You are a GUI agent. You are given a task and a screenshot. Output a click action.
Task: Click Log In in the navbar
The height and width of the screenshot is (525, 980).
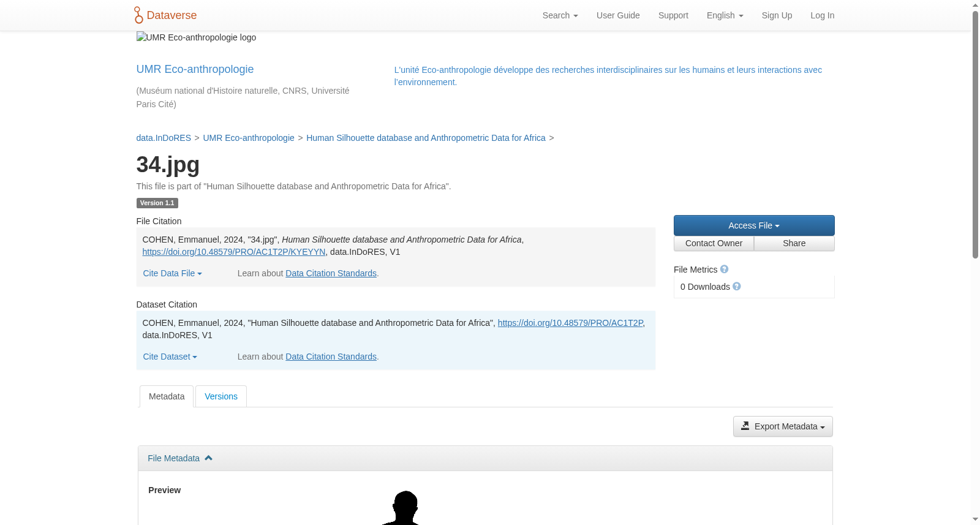coord(823,15)
